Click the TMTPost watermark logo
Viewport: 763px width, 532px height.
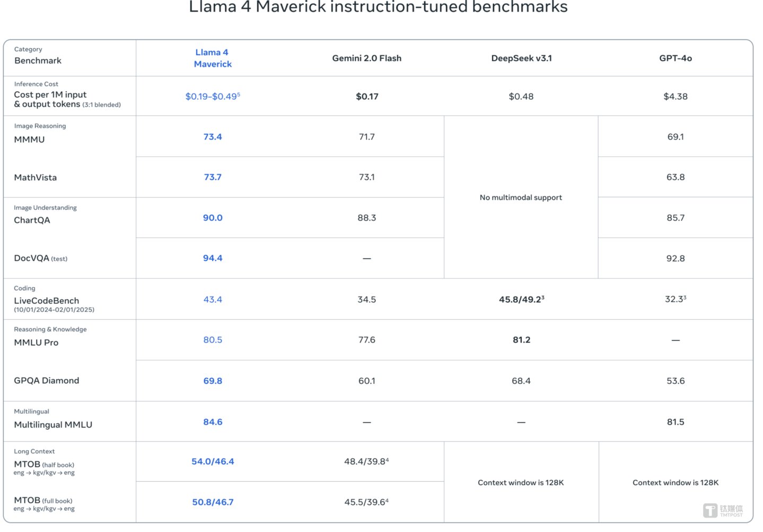(723, 510)
